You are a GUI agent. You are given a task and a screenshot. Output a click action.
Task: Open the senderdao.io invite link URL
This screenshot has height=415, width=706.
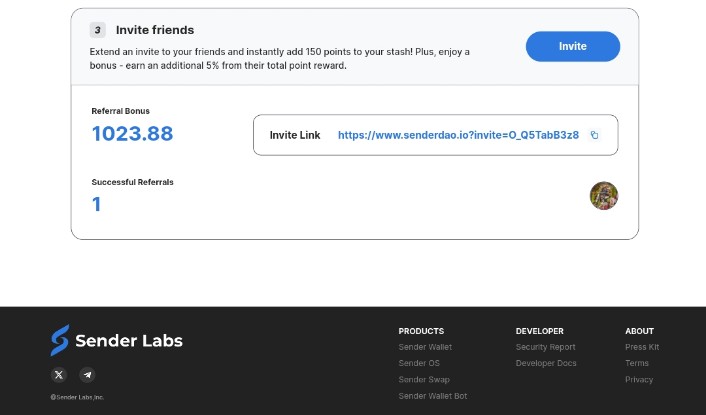point(458,135)
